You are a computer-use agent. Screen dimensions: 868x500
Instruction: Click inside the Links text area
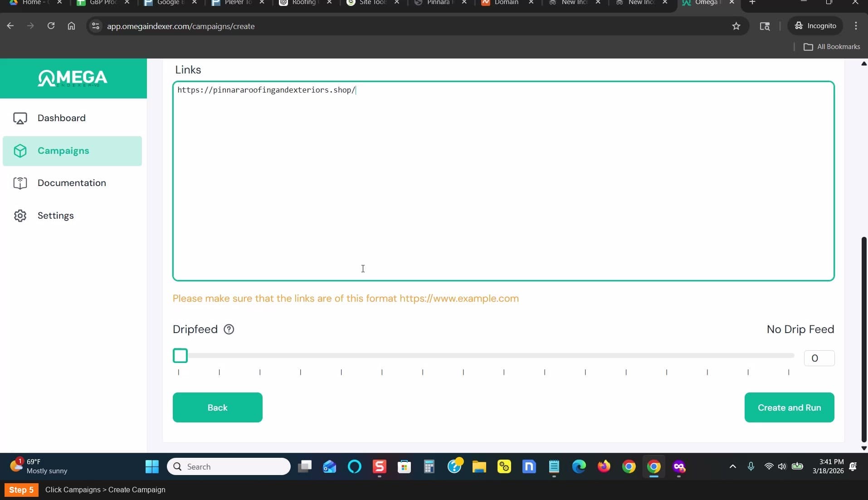(x=503, y=181)
